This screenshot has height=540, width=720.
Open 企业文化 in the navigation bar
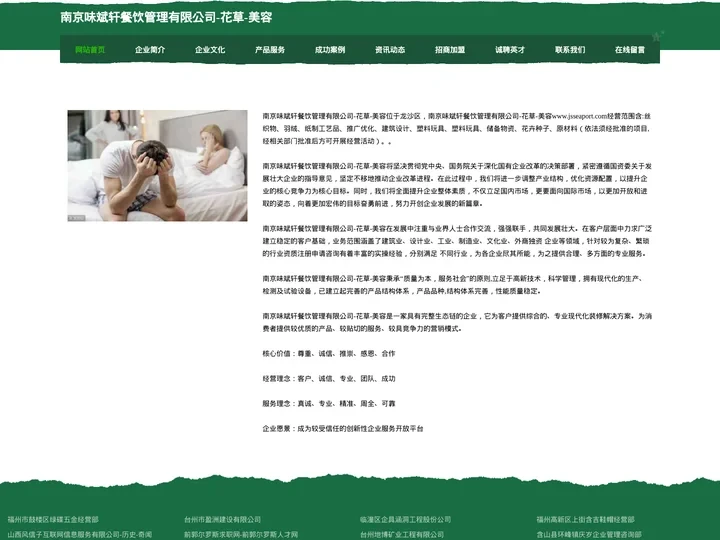pos(210,50)
